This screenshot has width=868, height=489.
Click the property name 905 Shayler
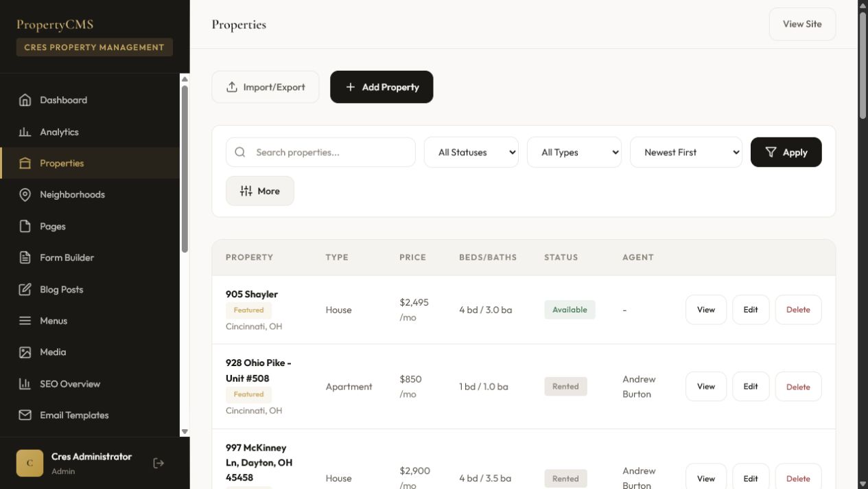pos(252,294)
